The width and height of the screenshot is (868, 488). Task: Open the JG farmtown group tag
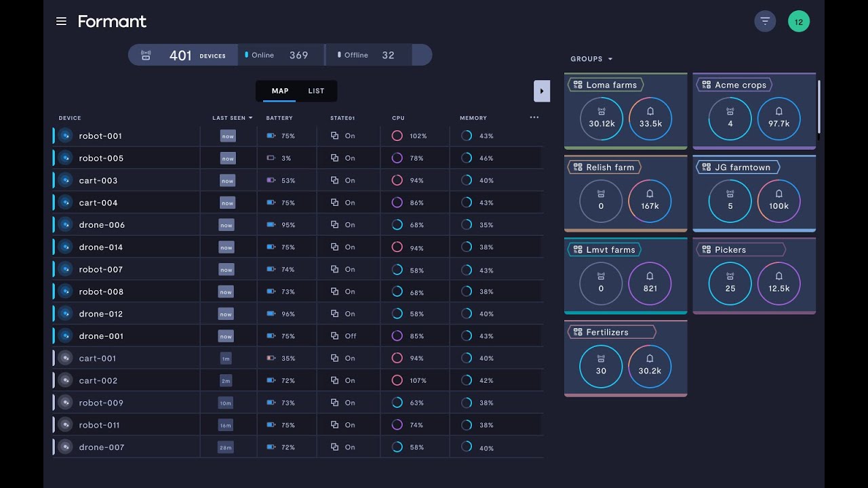pos(738,167)
